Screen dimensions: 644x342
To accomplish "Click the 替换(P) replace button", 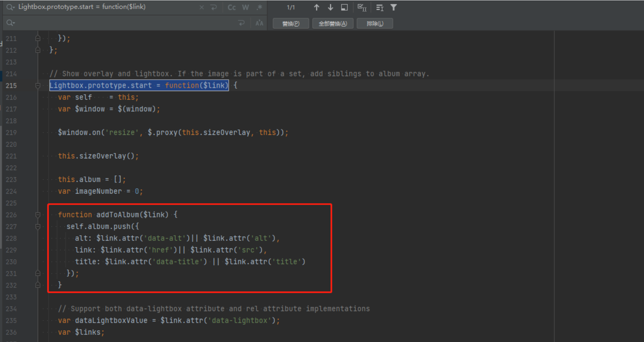I will click(291, 23).
